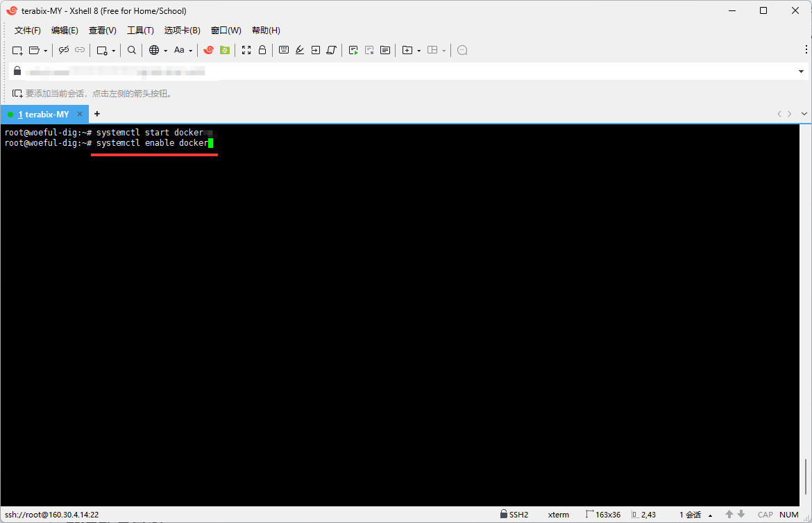Click the add current session arrow icon
The width and height of the screenshot is (812, 523).
tap(17, 94)
